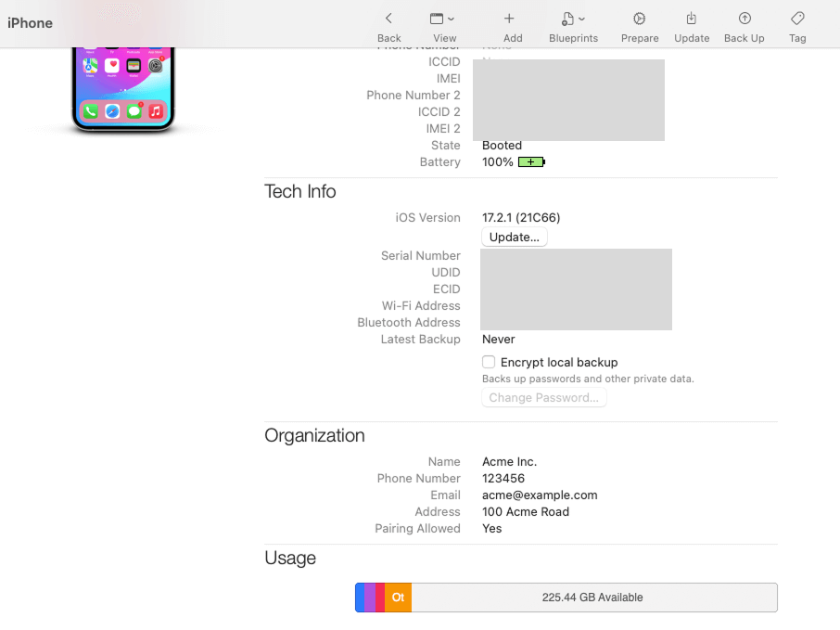Screen dimensions: 840x630
Task: Click the Usage section heading
Action: (290, 559)
